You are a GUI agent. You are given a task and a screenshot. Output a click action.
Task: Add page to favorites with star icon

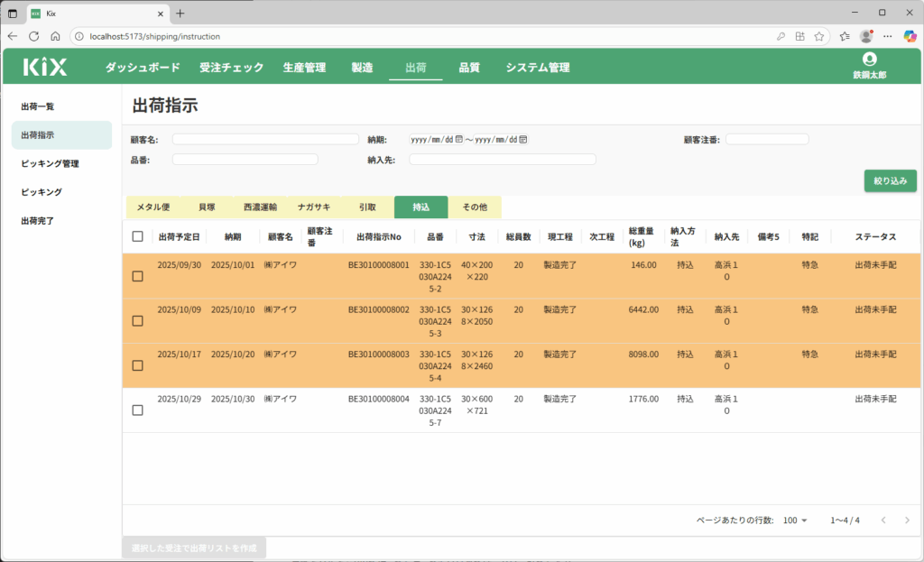pyautogui.click(x=818, y=36)
